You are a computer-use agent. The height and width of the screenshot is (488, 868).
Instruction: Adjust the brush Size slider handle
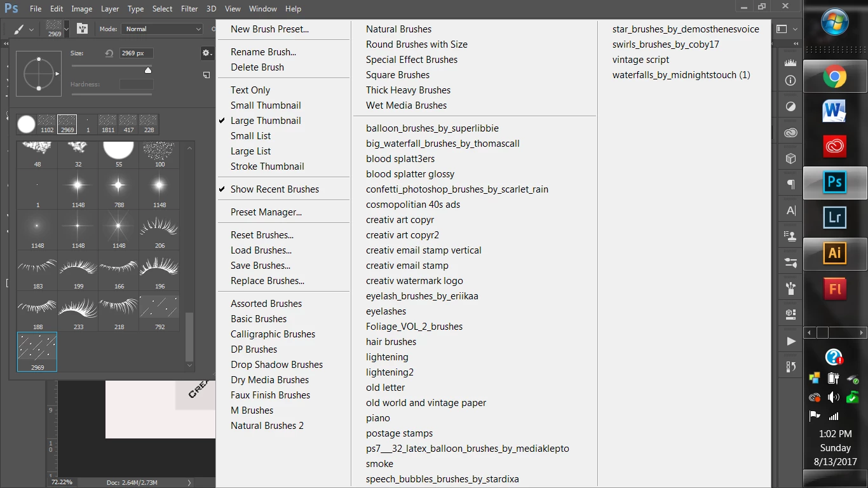148,70
